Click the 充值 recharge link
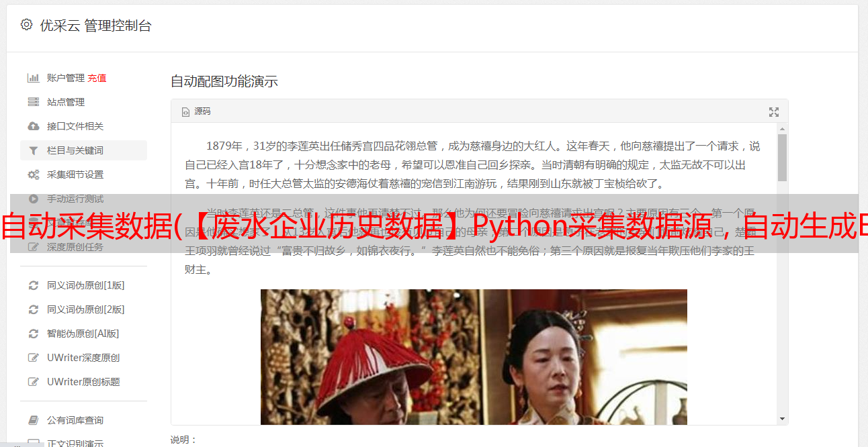 [97, 78]
